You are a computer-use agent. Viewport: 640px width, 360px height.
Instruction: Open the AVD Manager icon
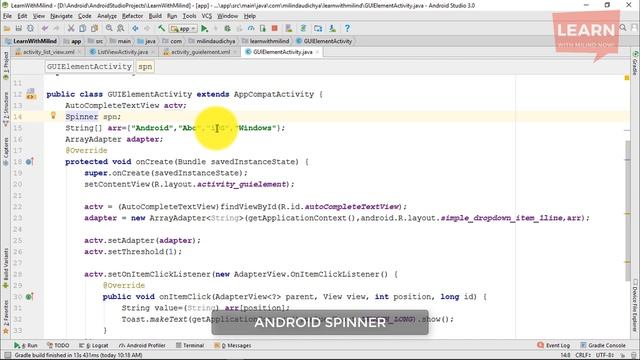pyautogui.click(x=289, y=29)
